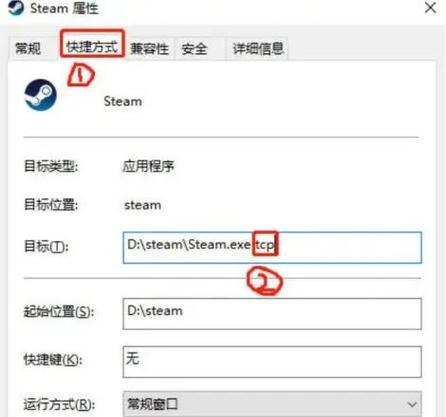Click the chevron arrow of 常规窗口 combo box

tap(412, 405)
